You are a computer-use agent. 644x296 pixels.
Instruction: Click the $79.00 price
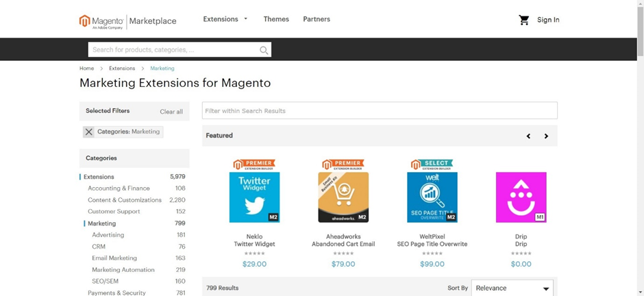coord(343,264)
